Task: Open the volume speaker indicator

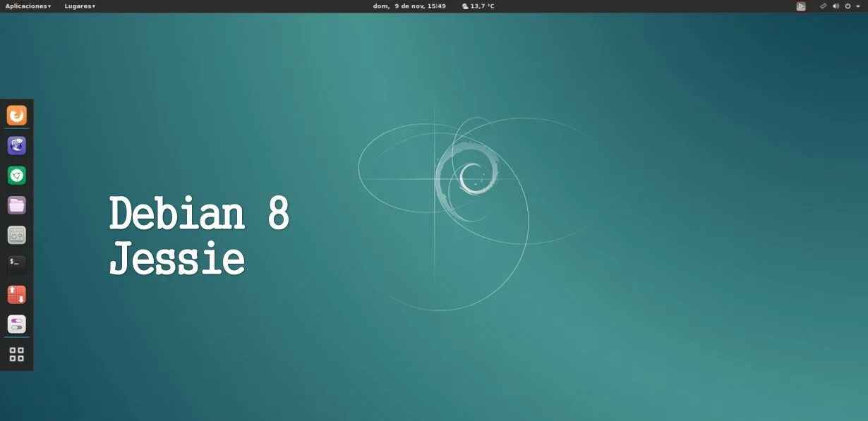Action: (836, 6)
